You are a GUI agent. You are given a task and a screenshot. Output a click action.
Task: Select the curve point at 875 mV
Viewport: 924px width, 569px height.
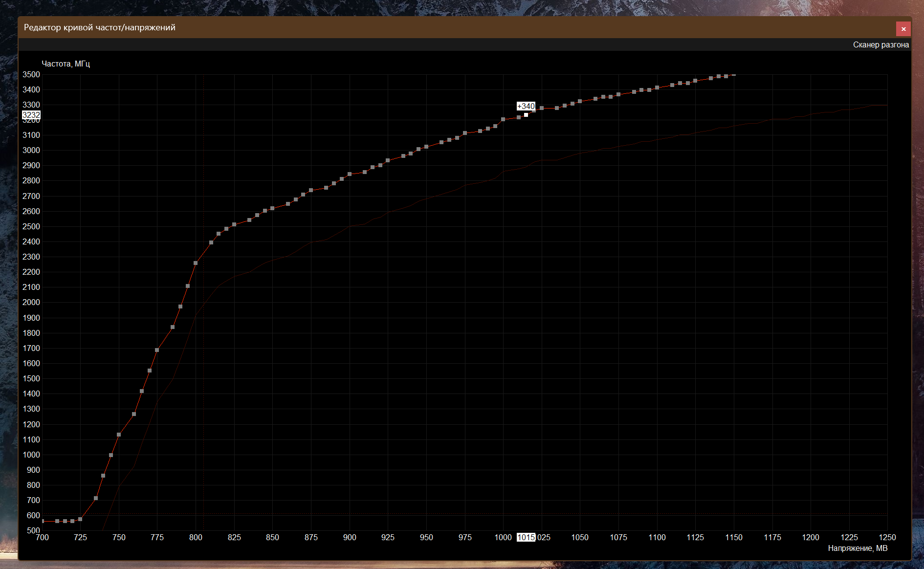coord(311,190)
